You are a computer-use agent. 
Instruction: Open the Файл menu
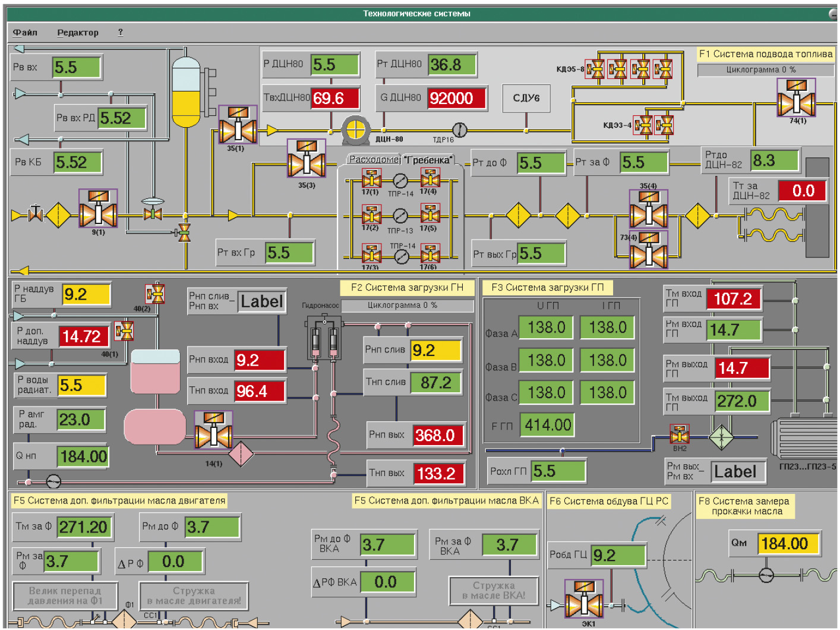tap(25, 32)
